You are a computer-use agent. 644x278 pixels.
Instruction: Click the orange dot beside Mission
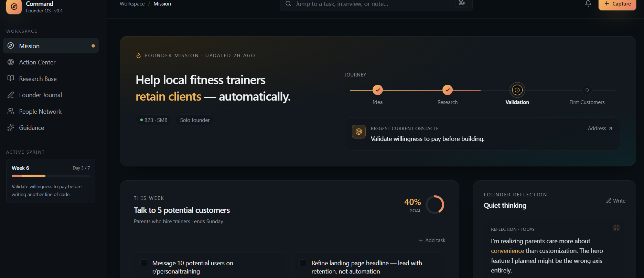point(93,46)
